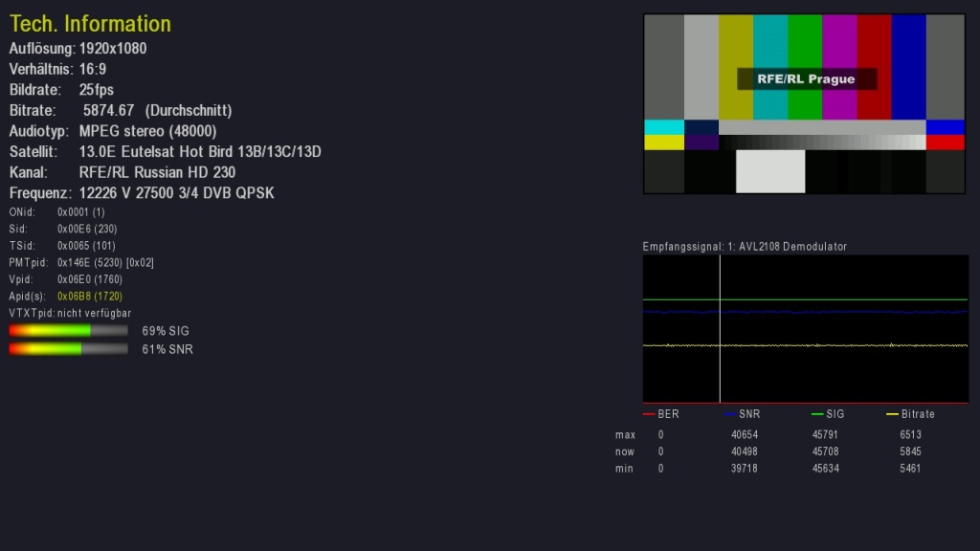980x551 pixels.
Task: Select Kanal RFE/RL Russian HD 230
Action: pos(157,172)
